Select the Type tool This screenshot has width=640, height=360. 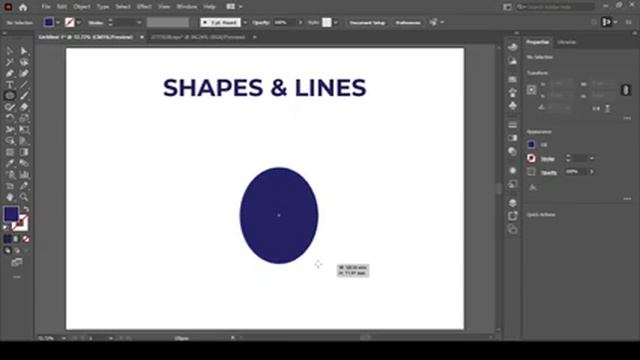(10, 84)
